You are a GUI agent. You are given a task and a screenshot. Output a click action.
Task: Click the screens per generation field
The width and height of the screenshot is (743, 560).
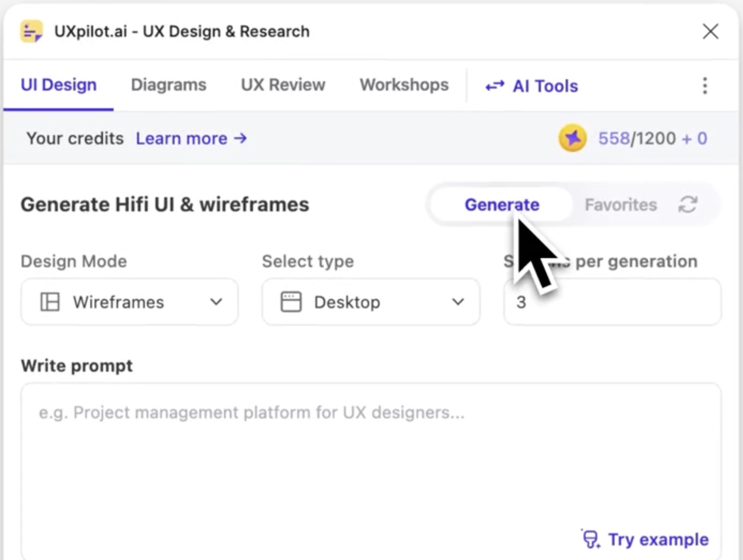pos(612,302)
